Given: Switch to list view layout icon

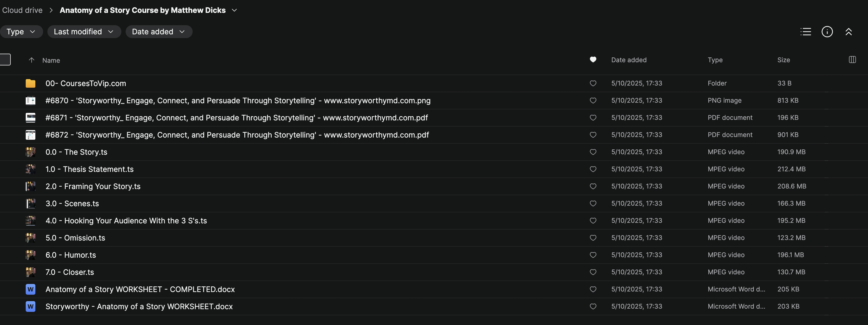Looking at the screenshot, I should (806, 32).
